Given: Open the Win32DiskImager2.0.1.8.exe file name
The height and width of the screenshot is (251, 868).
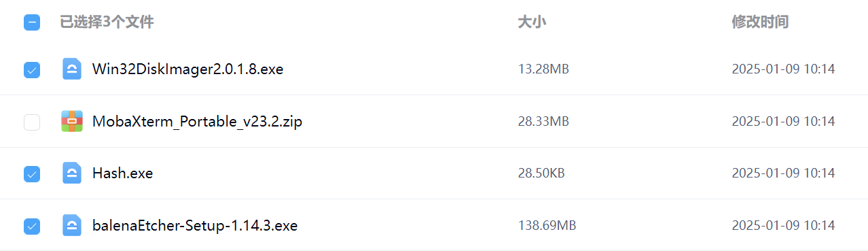Looking at the screenshot, I should pyautogui.click(x=187, y=69).
